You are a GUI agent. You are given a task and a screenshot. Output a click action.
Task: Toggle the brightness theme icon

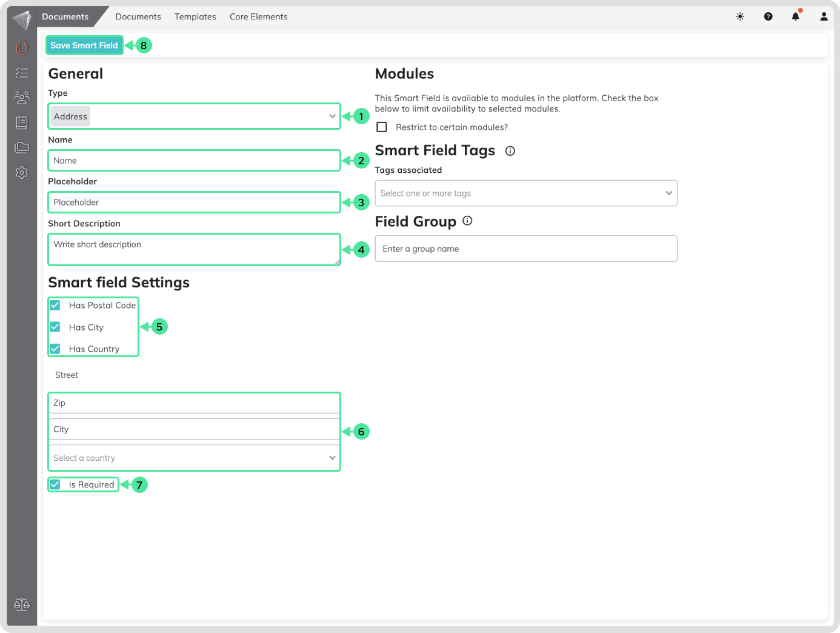tap(740, 17)
